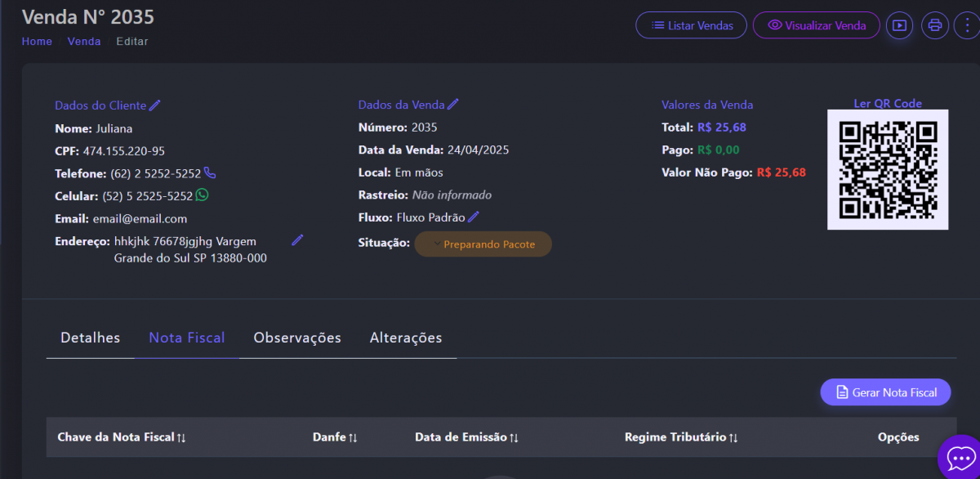Sort by Data de Emissão column
The width and height of the screenshot is (980, 479).
(x=466, y=437)
